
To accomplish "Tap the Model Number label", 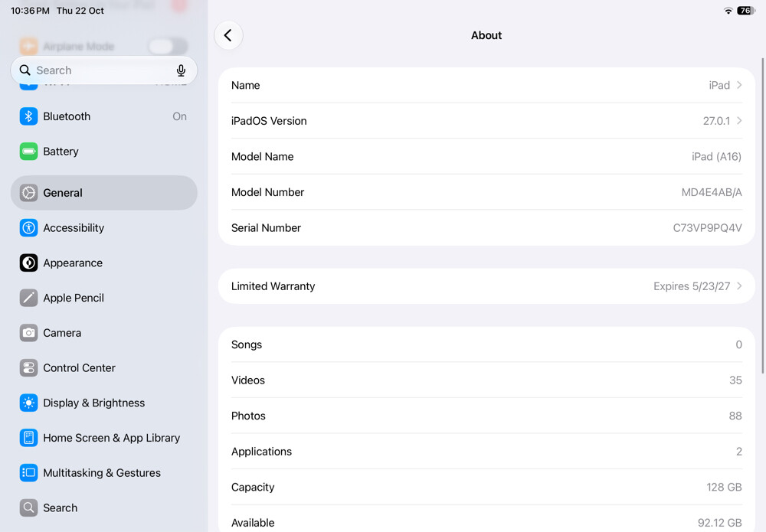I will [x=267, y=192].
